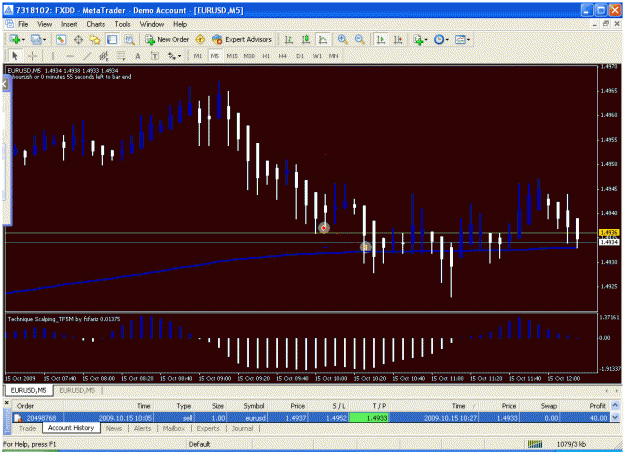Click the inactive second EURUSD,M5 chart tab

[x=77, y=390]
